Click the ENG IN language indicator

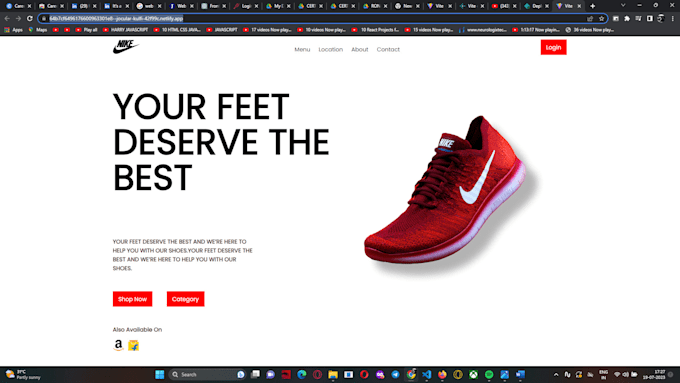(603, 374)
